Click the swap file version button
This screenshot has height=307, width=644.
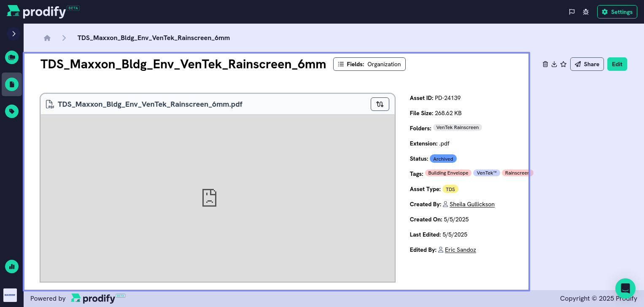380,104
